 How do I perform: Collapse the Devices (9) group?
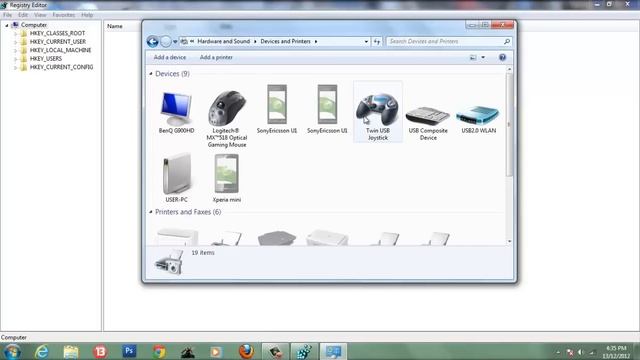click(x=151, y=74)
